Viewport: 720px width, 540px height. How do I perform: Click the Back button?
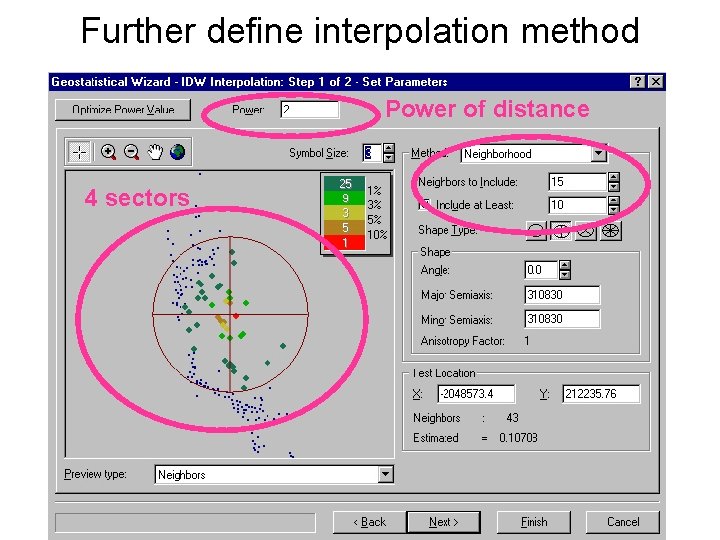point(370,522)
